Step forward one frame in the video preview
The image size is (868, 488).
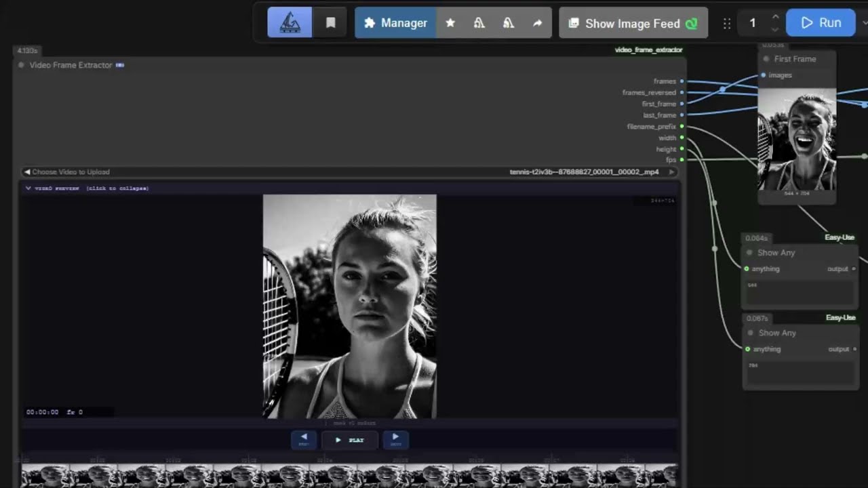point(396,440)
